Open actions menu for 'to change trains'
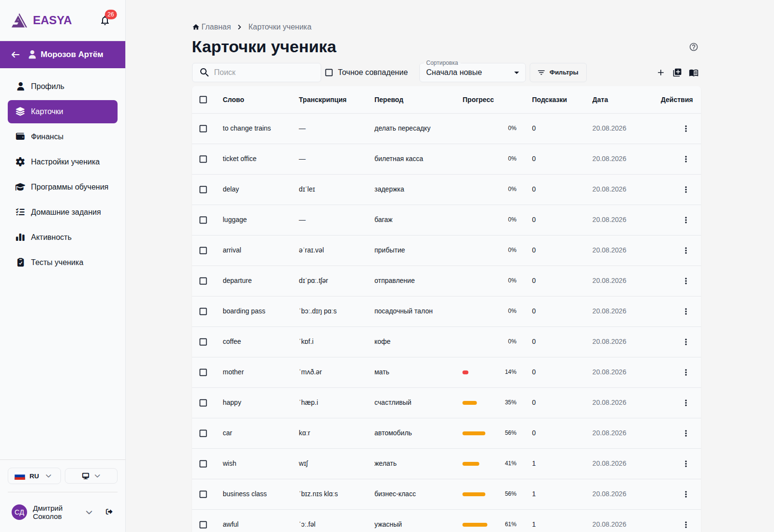Screen dimensions: 774x532 coord(686,129)
